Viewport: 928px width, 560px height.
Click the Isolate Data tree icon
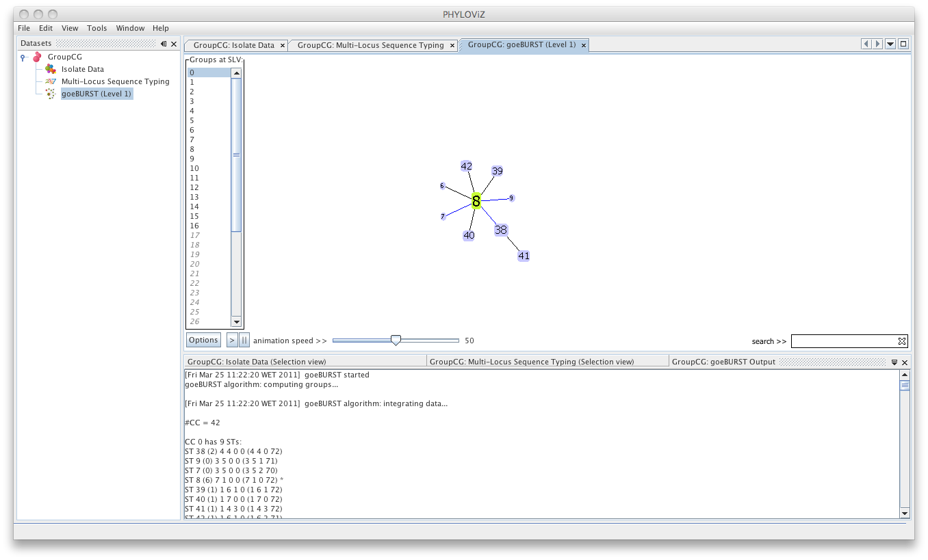[x=51, y=69]
